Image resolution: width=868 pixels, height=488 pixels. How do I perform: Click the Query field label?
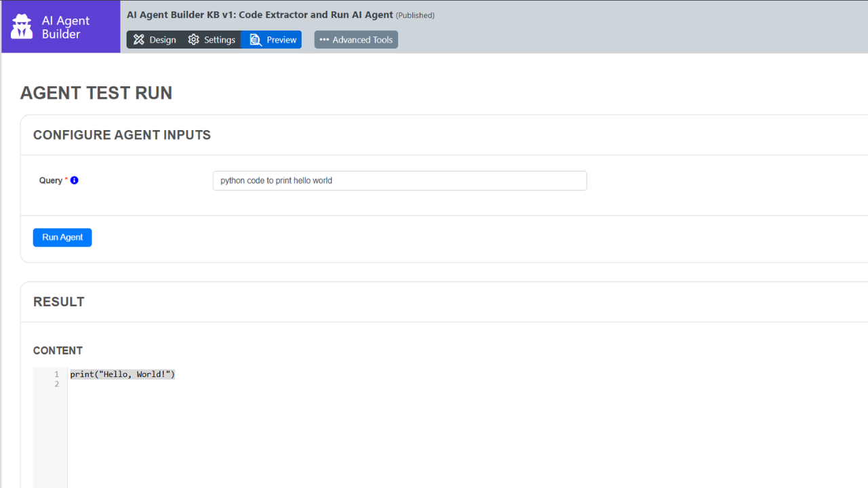click(x=51, y=180)
